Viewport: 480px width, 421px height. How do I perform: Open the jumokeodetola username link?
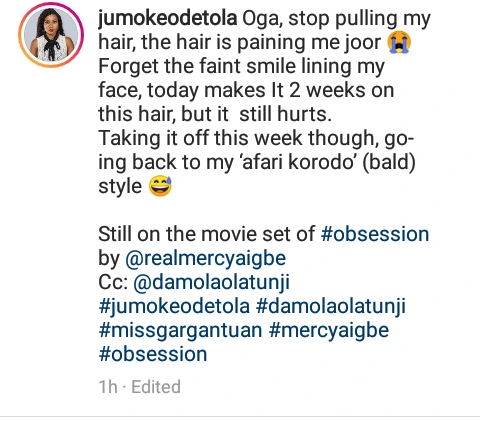coord(168,18)
